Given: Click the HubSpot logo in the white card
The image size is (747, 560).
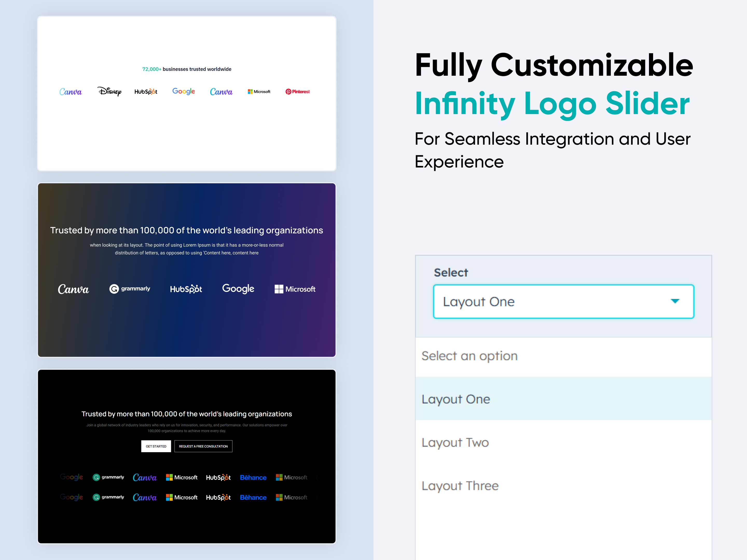Looking at the screenshot, I should tap(146, 92).
